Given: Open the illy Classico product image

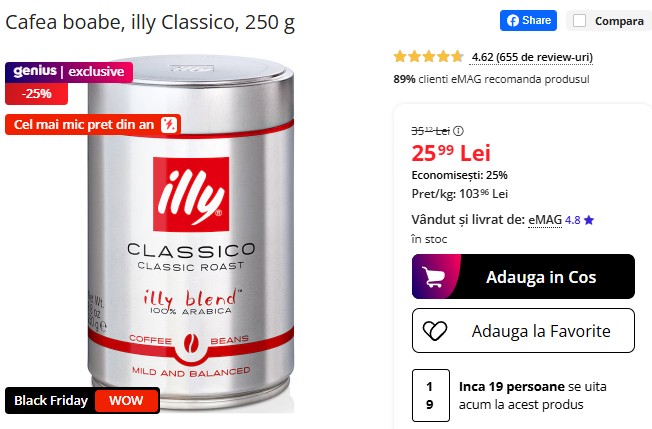Looking at the screenshot, I should 191,233.
